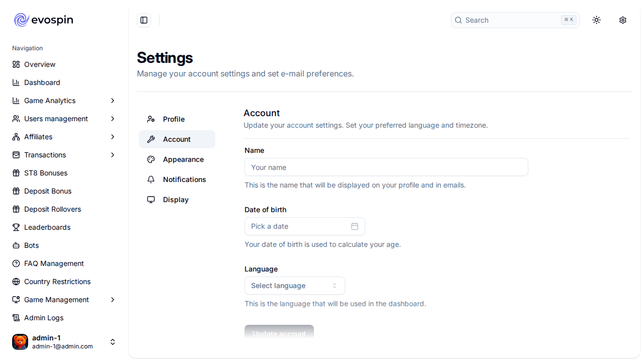
Task: Open the Profile settings tab
Action: 177,119
